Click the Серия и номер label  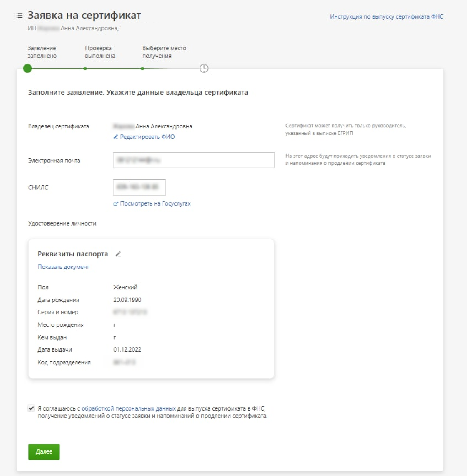coord(58,312)
